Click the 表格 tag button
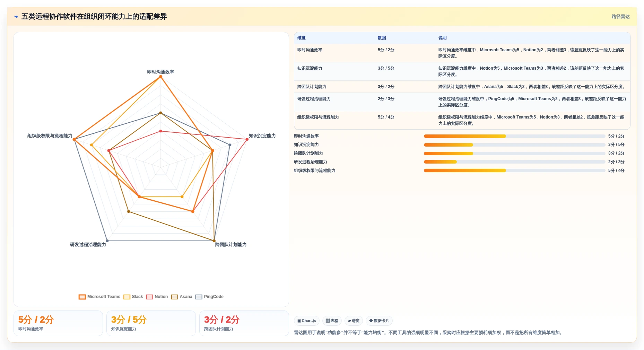 click(332, 321)
